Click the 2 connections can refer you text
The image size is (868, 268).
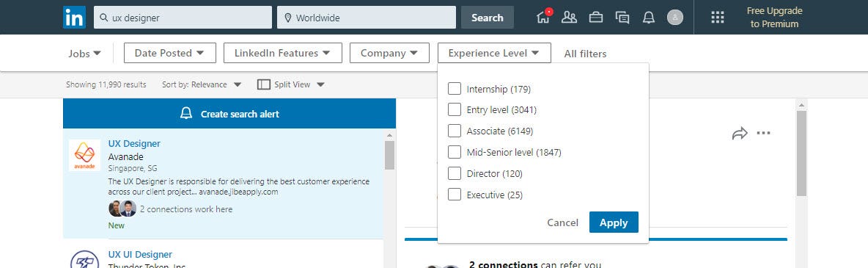point(534,264)
